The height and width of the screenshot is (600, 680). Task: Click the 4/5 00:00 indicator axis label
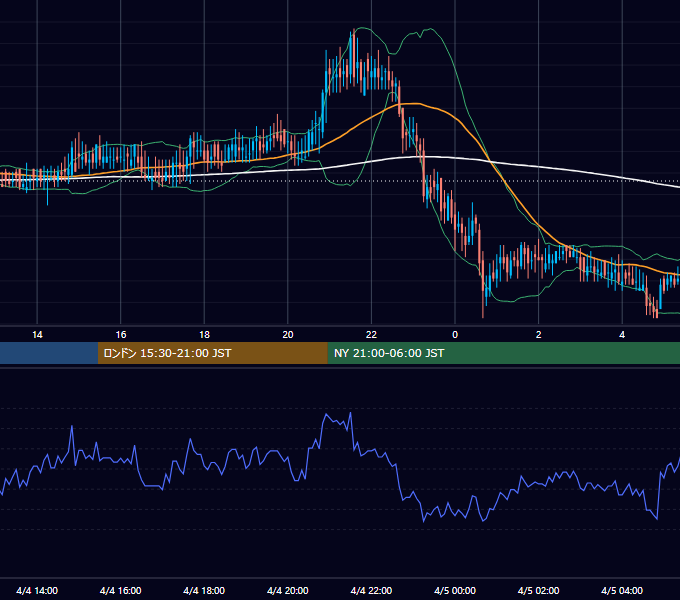[455, 590]
